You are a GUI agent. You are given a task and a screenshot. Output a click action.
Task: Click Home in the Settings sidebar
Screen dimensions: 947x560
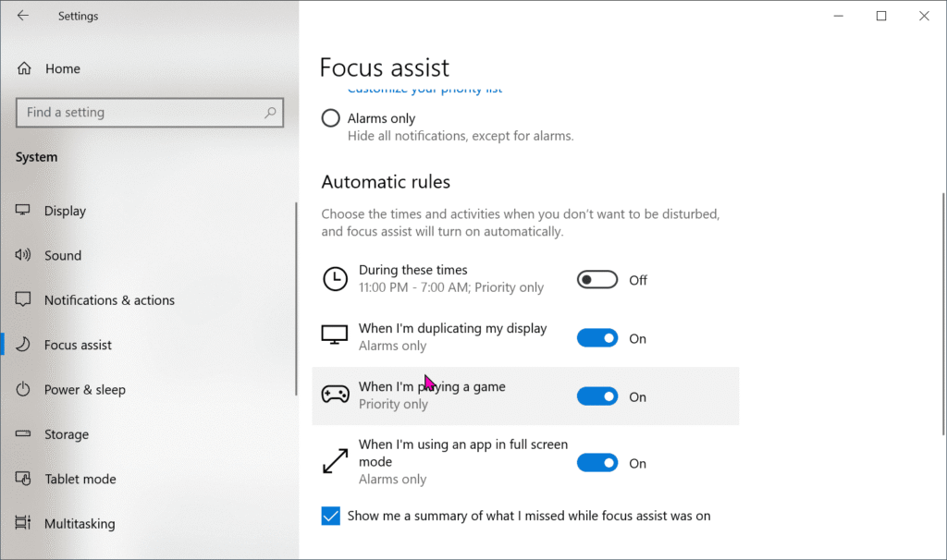(63, 67)
